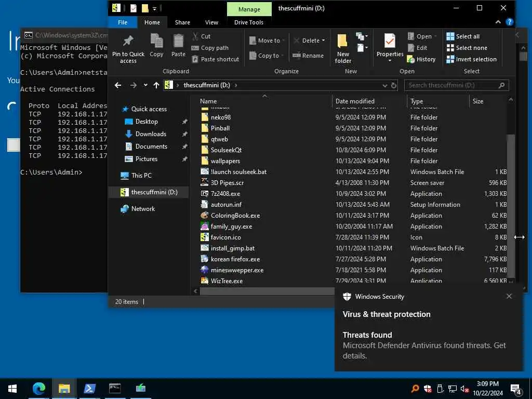This screenshot has width=532, height=399.
Task: Click the Edit command in Open group
Action: click(417, 48)
